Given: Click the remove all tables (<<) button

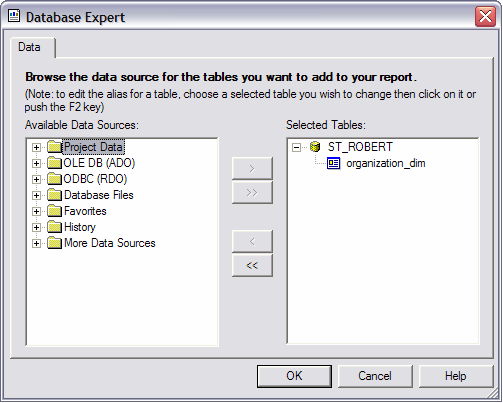Looking at the screenshot, I should [x=252, y=265].
